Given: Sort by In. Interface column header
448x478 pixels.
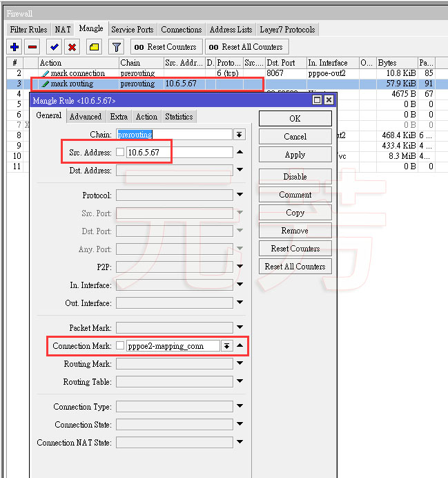Looking at the screenshot, I should [x=333, y=63].
